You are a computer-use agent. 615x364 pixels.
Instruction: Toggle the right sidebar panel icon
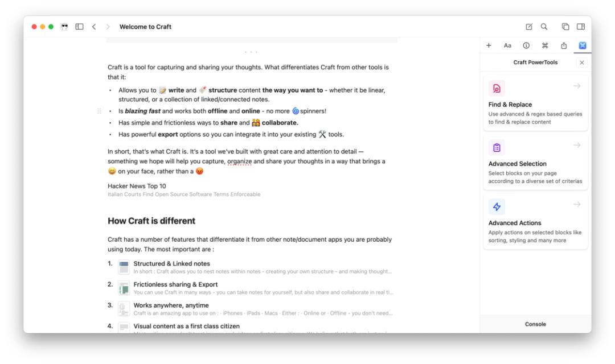[x=581, y=27]
